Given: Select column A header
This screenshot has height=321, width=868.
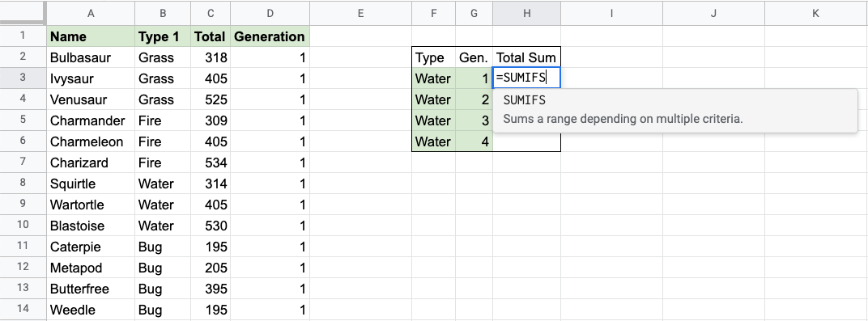Looking at the screenshot, I should (x=91, y=13).
